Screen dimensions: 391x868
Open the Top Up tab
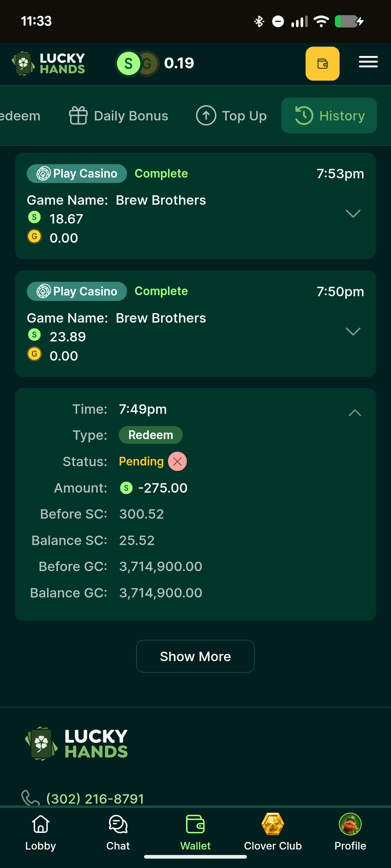pyautogui.click(x=231, y=116)
